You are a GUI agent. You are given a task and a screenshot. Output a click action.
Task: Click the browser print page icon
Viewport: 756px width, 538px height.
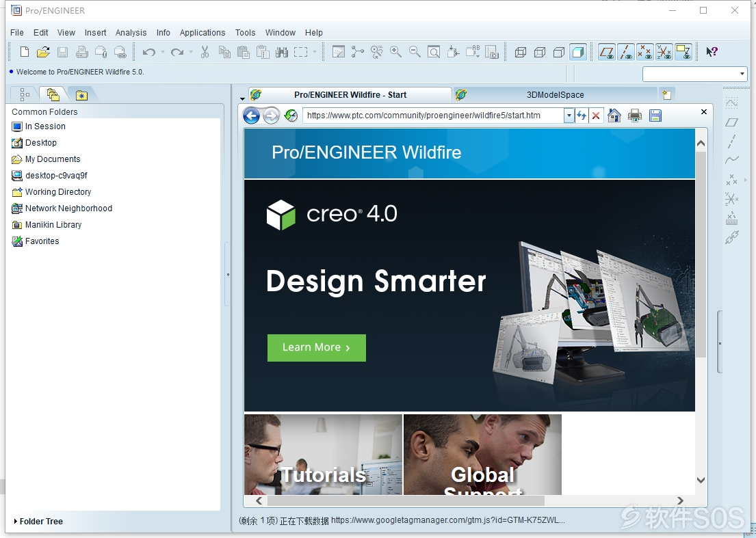coord(635,116)
